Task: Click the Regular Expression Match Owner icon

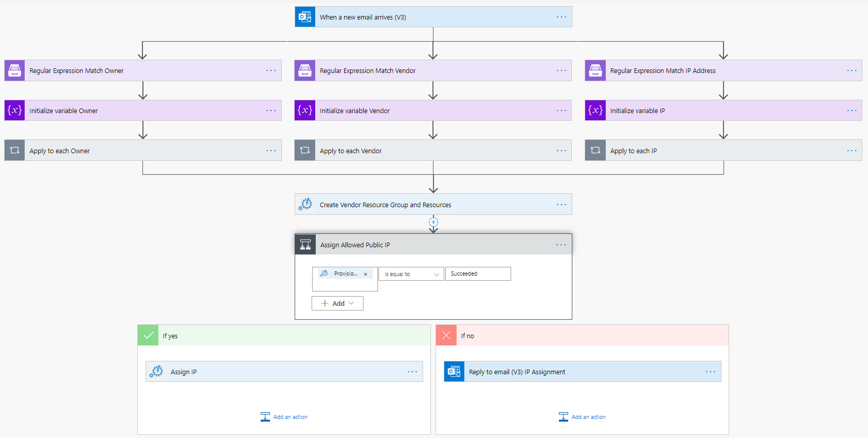Action: click(x=15, y=70)
